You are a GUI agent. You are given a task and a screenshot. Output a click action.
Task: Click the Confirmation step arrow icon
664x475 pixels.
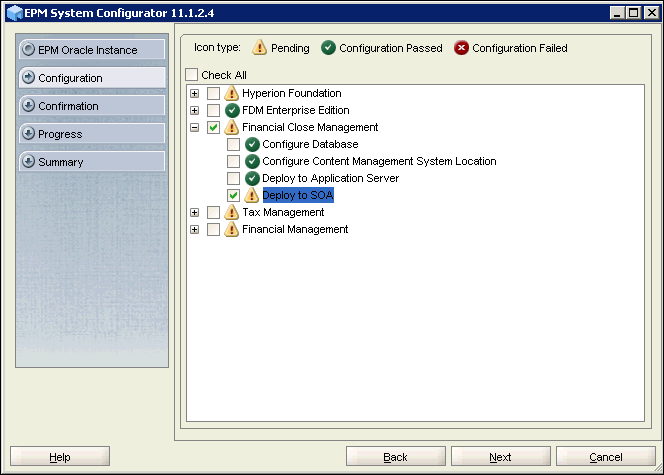click(x=28, y=105)
